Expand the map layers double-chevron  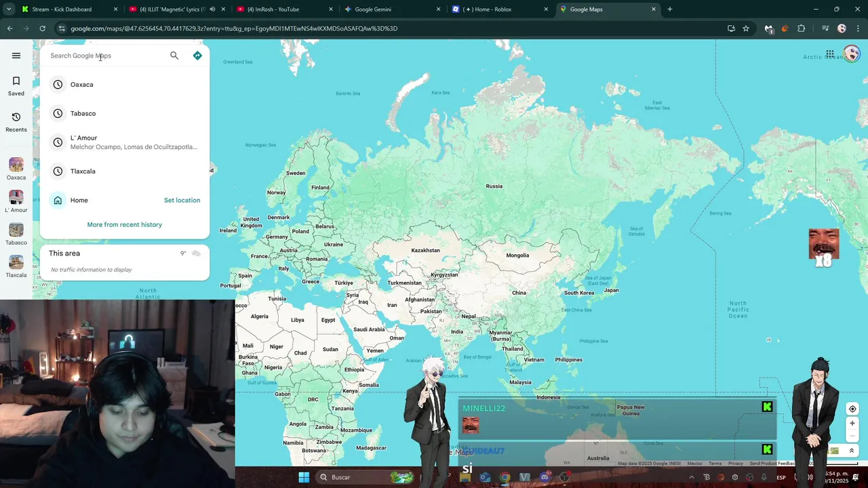click(x=852, y=451)
